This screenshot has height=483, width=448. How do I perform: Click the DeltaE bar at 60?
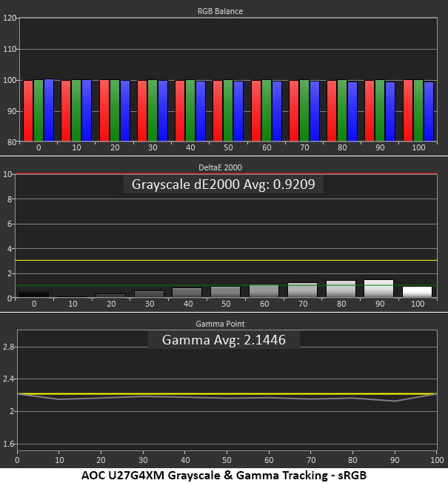[264, 291]
